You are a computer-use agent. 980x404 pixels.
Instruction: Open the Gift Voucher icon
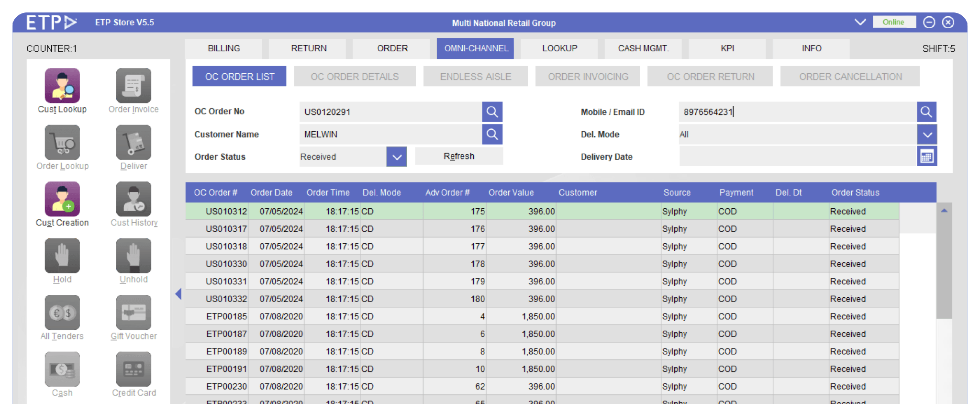pyautogui.click(x=134, y=312)
